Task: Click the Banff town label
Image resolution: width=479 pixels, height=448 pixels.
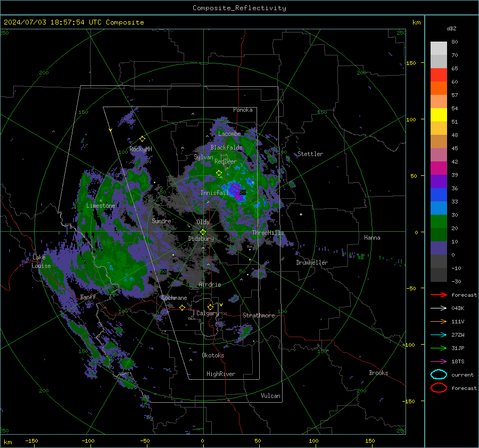Action: (x=88, y=297)
